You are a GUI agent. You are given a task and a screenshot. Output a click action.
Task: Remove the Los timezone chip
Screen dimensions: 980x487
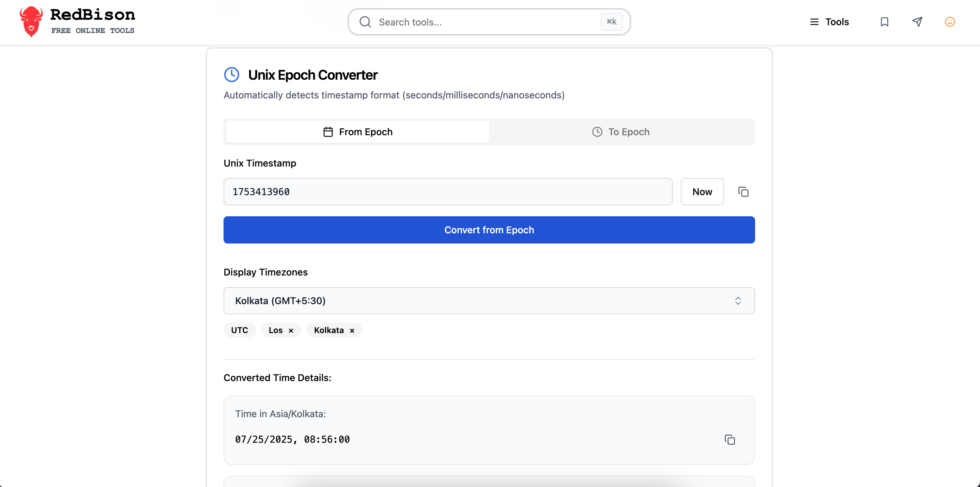pyautogui.click(x=291, y=331)
